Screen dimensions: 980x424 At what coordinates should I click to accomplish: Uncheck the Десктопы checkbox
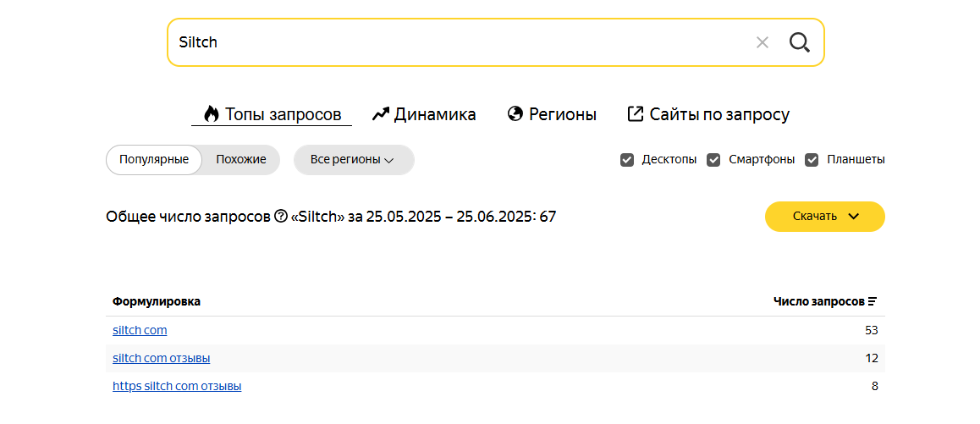pos(627,159)
